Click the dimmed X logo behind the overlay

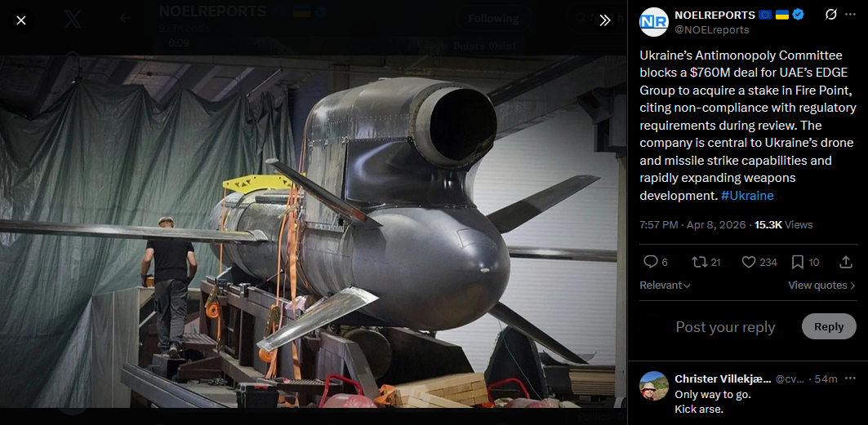click(73, 20)
